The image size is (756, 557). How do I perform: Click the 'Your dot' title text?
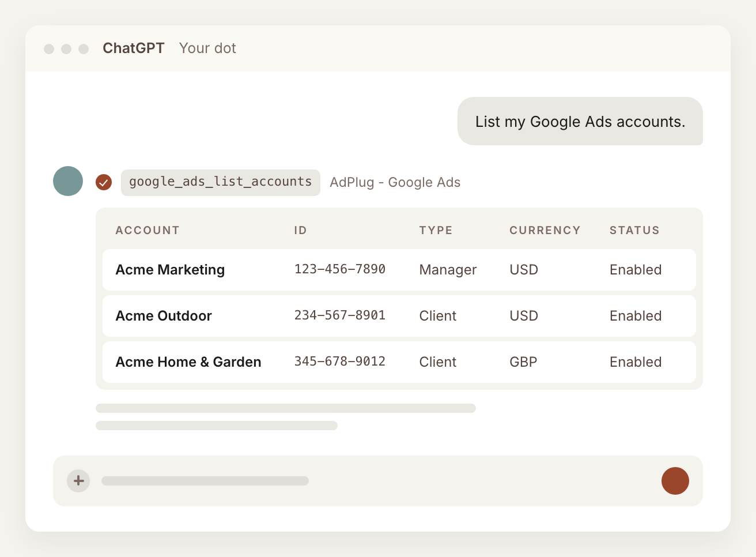pyautogui.click(x=207, y=48)
